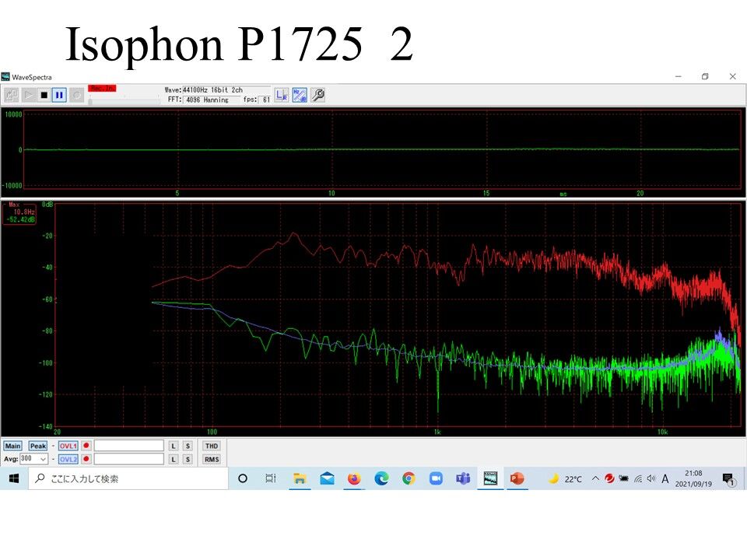This screenshot has width=747, height=560.
Task: Click the Max frequency readout box
Action: 19,212
